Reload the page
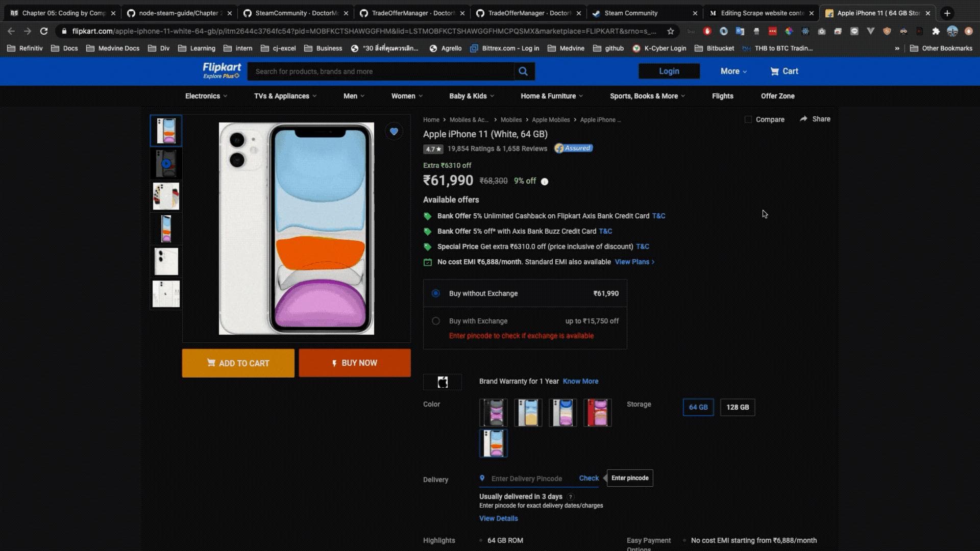This screenshot has width=980, height=551. [x=44, y=31]
